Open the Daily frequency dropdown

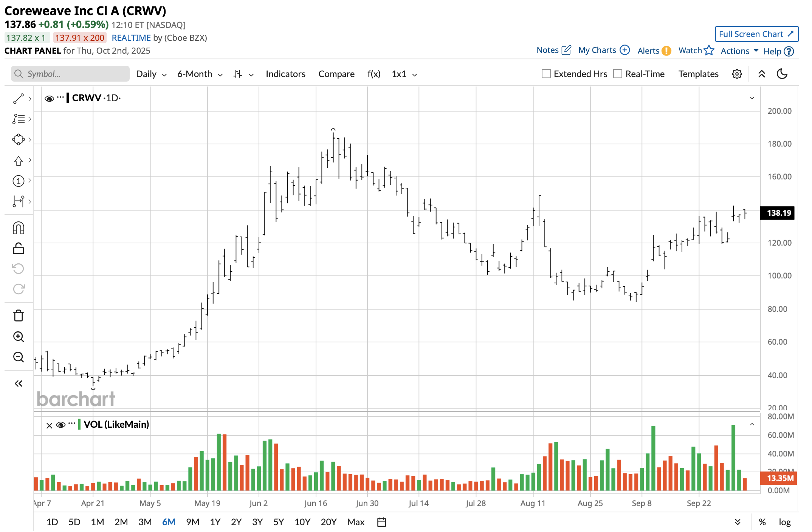tap(151, 74)
